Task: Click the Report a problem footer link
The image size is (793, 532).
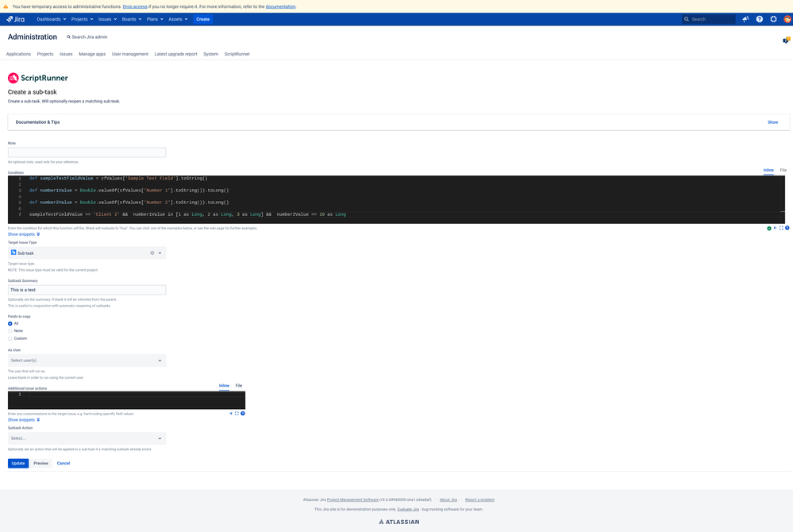Action: pos(480,500)
